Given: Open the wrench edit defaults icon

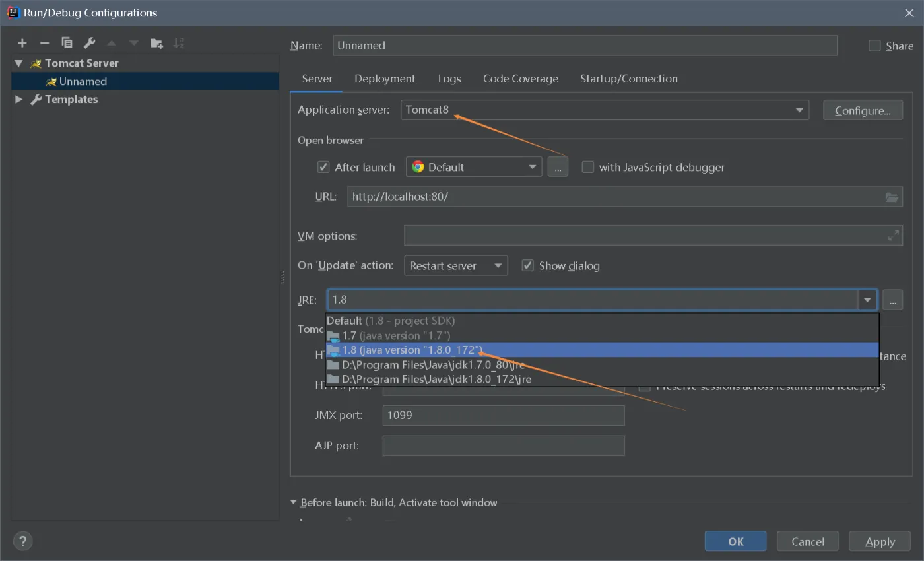Looking at the screenshot, I should point(89,43).
